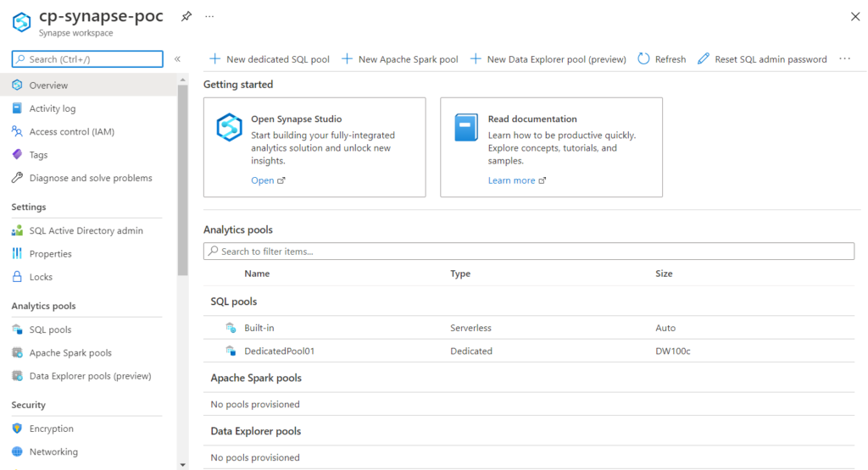Click the 'SQL pools' group heading in the table

pos(234,301)
